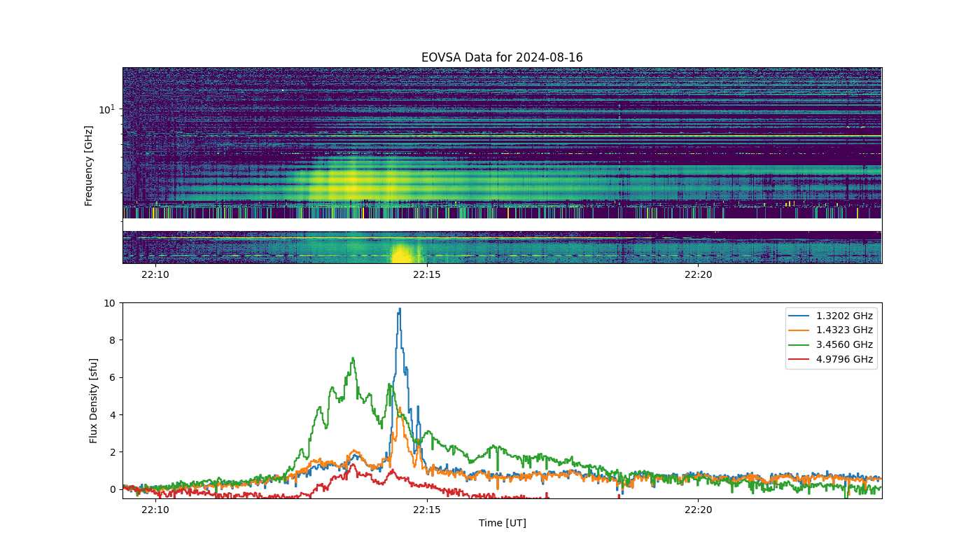
Task: Click the white data gap band in spectrogram
Action: pyautogui.click(x=502, y=225)
